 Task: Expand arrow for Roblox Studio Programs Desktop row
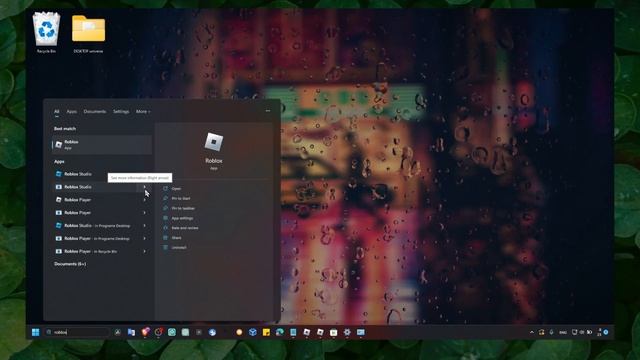coord(144,225)
